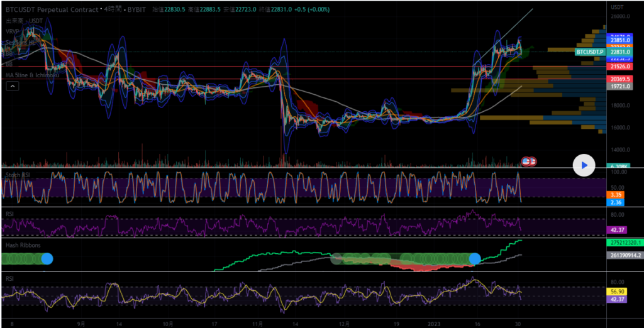Click the BTCUSDT.P price tag on the chart

point(589,52)
